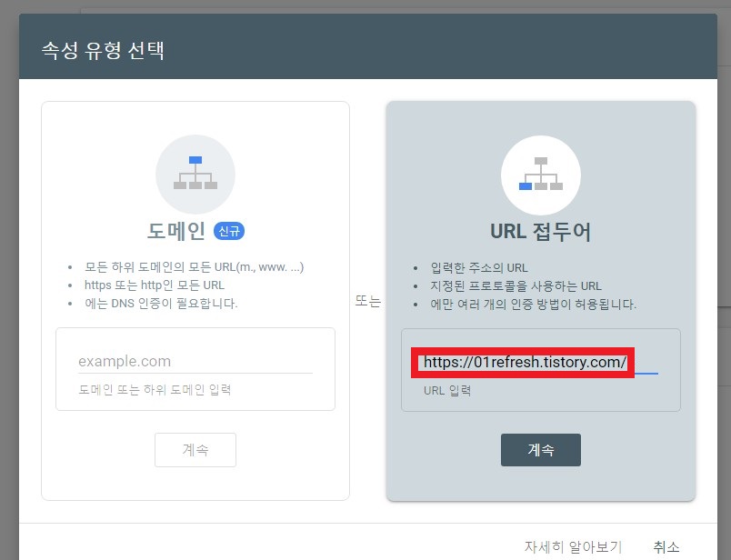This screenshot has width=731, height=560.
Task: Click the 또는 separator text between cards
Action: coord(368,301)
